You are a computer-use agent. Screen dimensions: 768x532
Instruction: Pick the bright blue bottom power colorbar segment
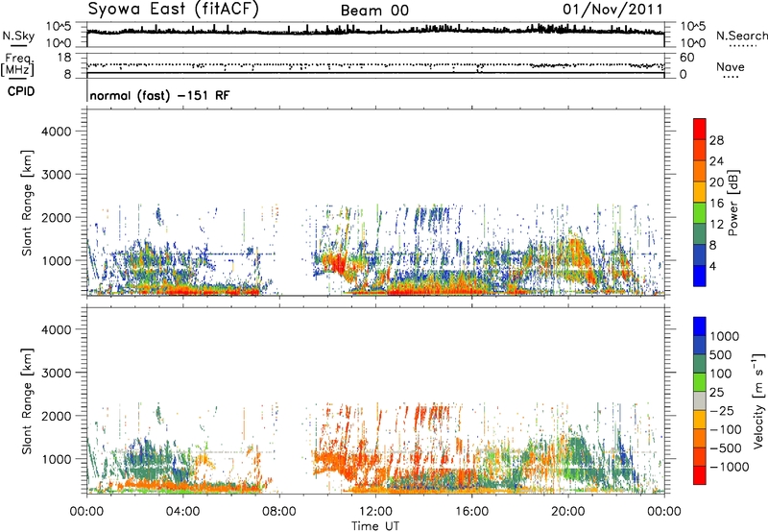(x=700, y=277)
